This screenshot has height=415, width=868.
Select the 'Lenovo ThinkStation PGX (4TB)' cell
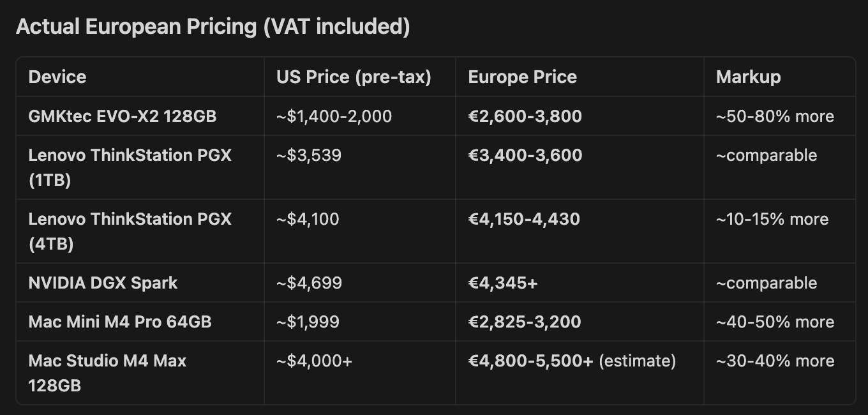coord(130,231)
